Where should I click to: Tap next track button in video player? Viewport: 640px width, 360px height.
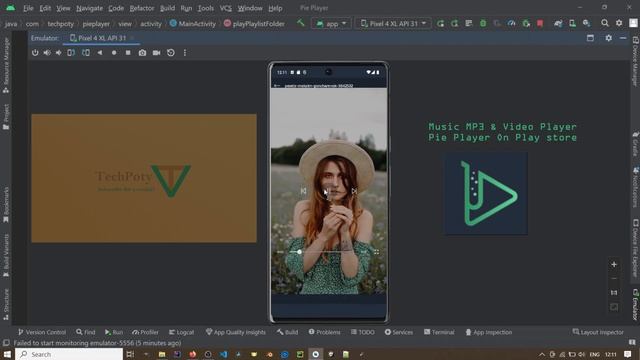(x=353, y=191)
